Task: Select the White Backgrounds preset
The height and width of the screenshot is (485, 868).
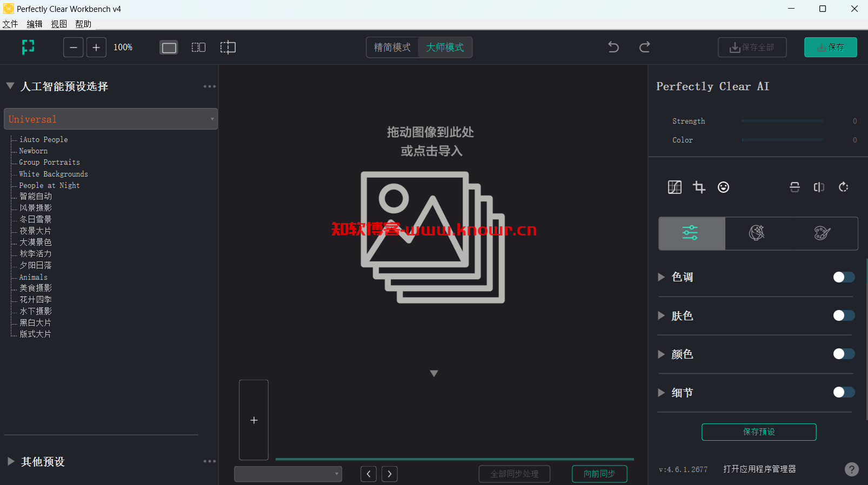Action: [x=54, y=174]
